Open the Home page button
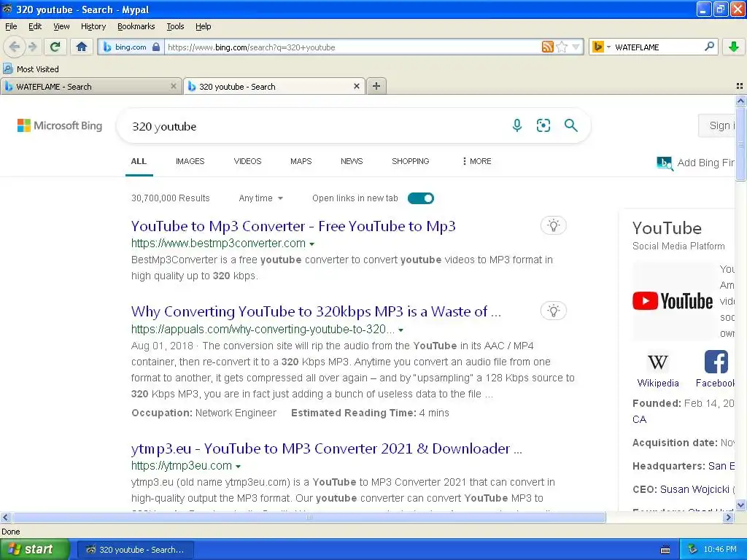 [82, 47]
